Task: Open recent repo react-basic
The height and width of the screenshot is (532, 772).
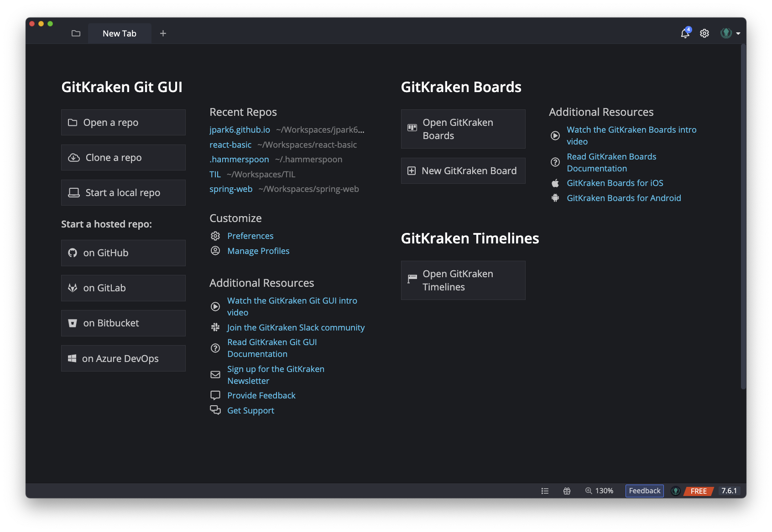Action: coord(230,145)
